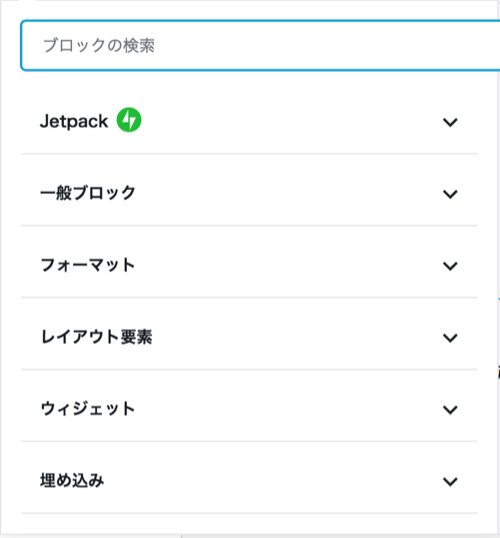The image size is (500, 538).
Task: Choose the フォーマット category label
Action: click(x=88, y=265)
